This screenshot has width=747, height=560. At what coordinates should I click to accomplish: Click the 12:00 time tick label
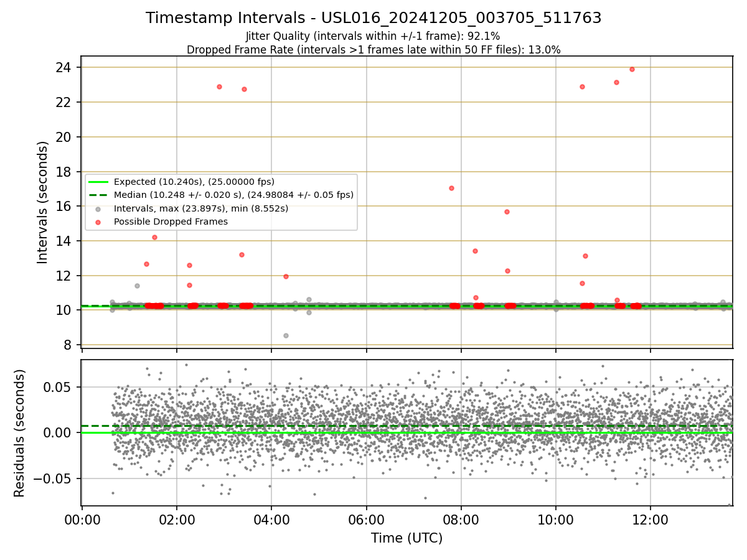651,521
